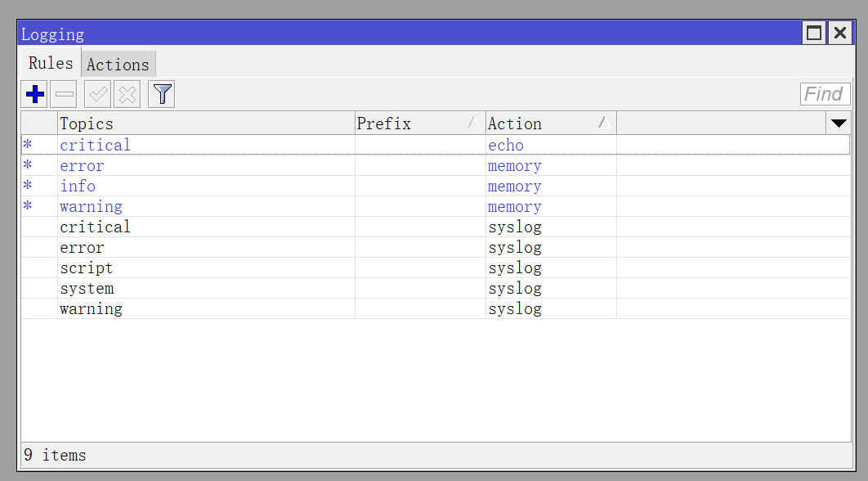Viewport: 868px width, 481px height.
Task: Open the filter funnel icon
Action: 162,94
